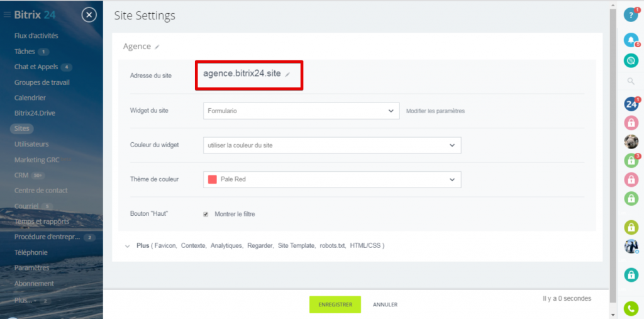Open the Widget du site dropdown
This screenshot has width=644, height=319.
[x=301, y=111]
